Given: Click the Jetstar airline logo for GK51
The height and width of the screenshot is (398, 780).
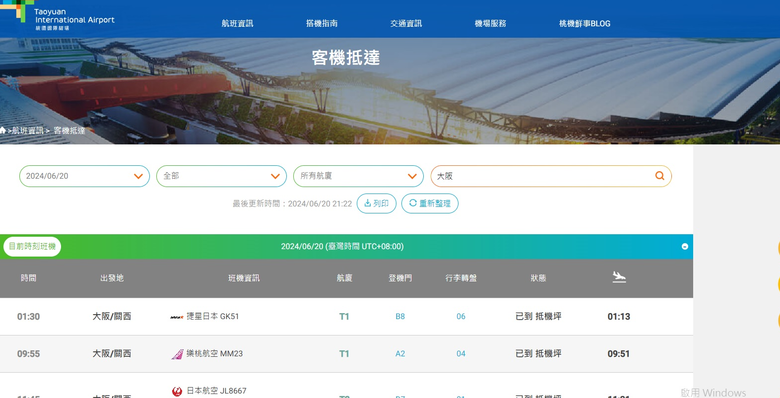Looking at the screenshot, I should tap(177, 317).
